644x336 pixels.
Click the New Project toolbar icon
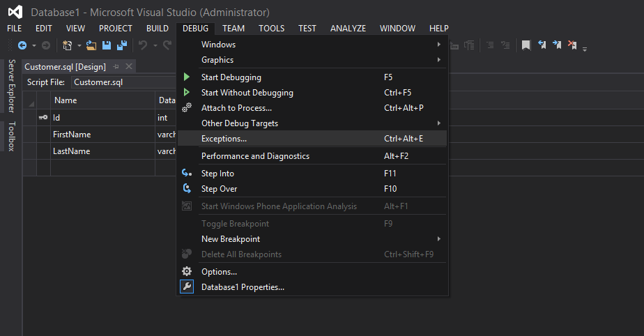[68, 45]
